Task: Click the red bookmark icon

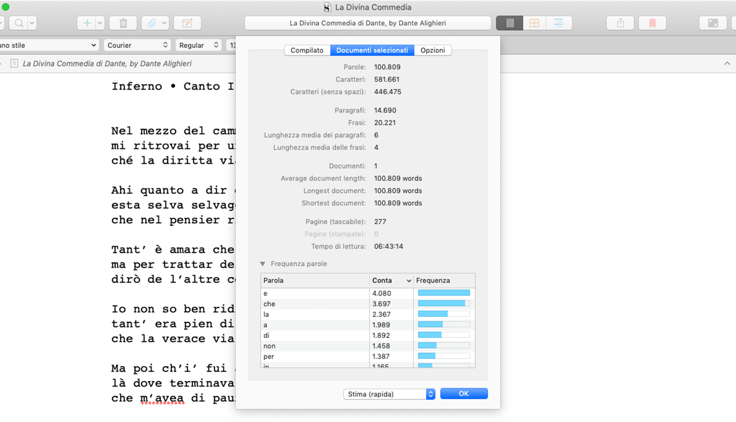Action: (x=652, y=23)
